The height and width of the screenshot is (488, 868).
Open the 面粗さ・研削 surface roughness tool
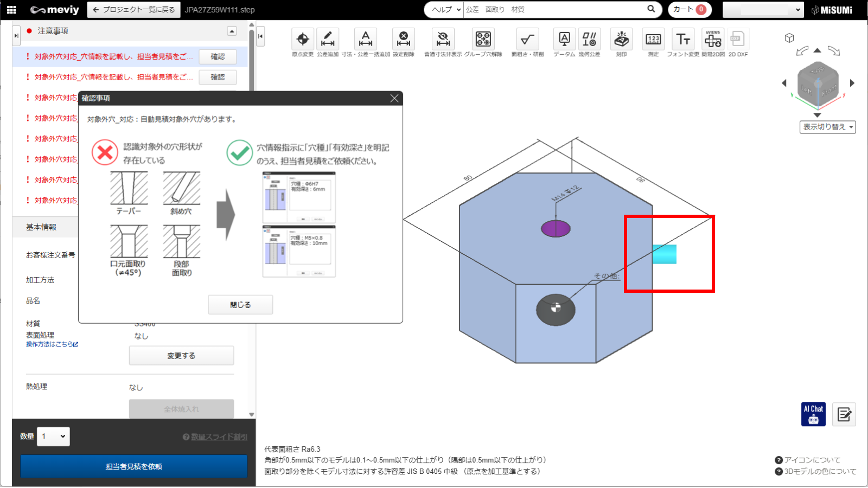527,40
